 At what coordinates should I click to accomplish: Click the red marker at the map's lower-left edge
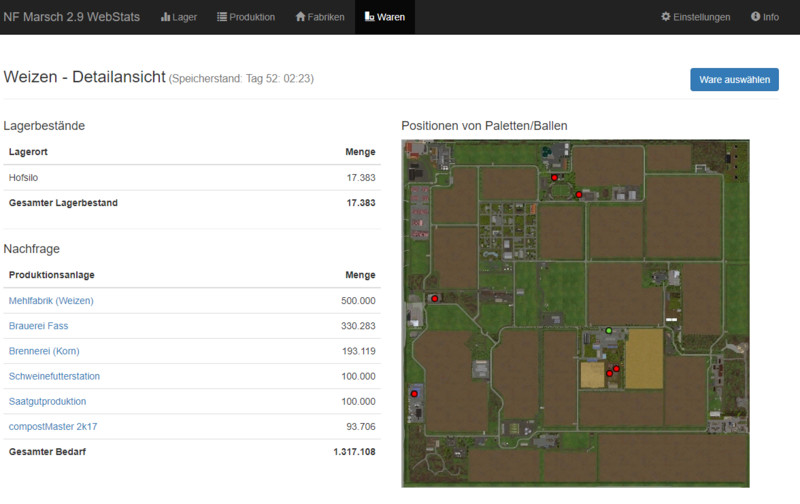tap(413, 395)
